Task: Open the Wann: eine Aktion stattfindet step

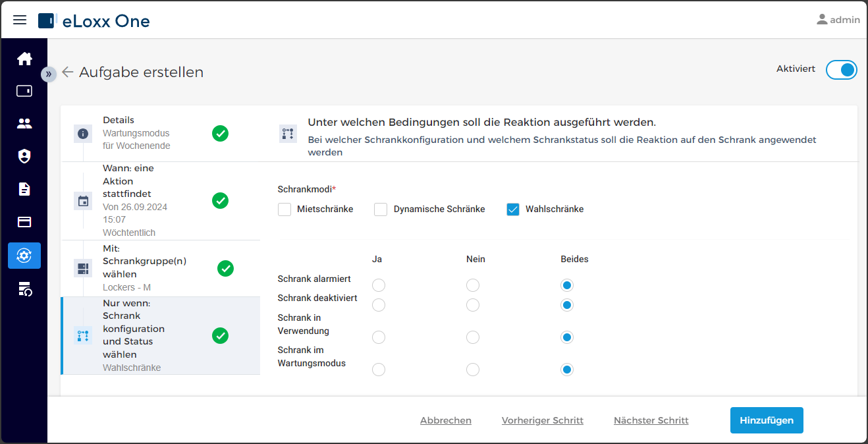Action: pyautogui.click(x=161, y=201)
